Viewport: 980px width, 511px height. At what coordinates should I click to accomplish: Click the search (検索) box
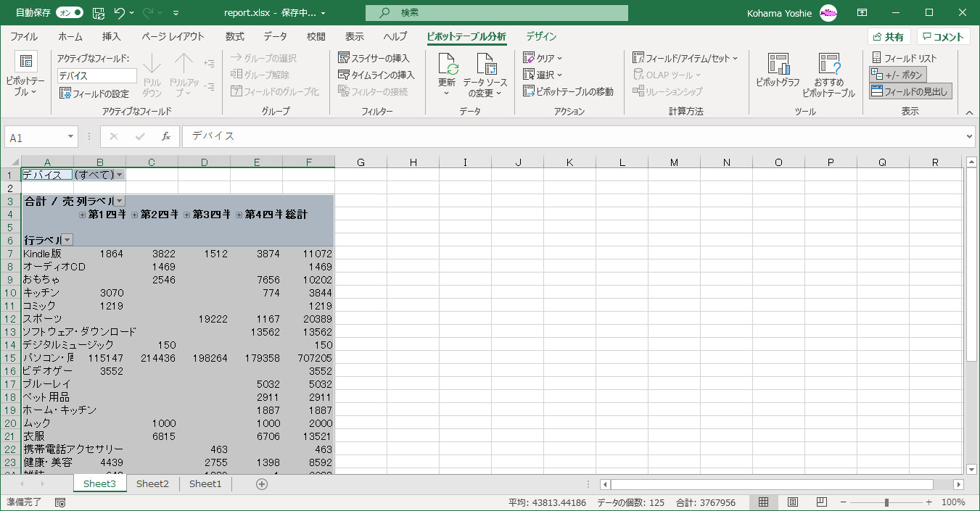tap(497, 13)
